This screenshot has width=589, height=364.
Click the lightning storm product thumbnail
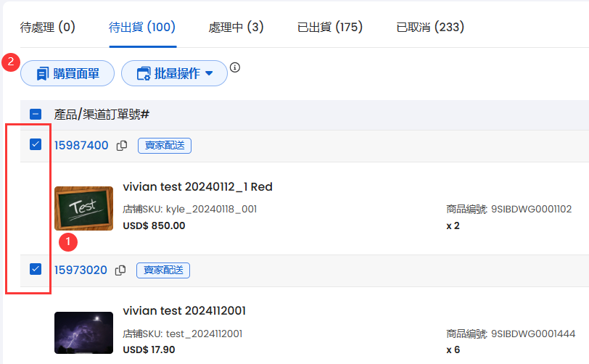click(83, 333)
